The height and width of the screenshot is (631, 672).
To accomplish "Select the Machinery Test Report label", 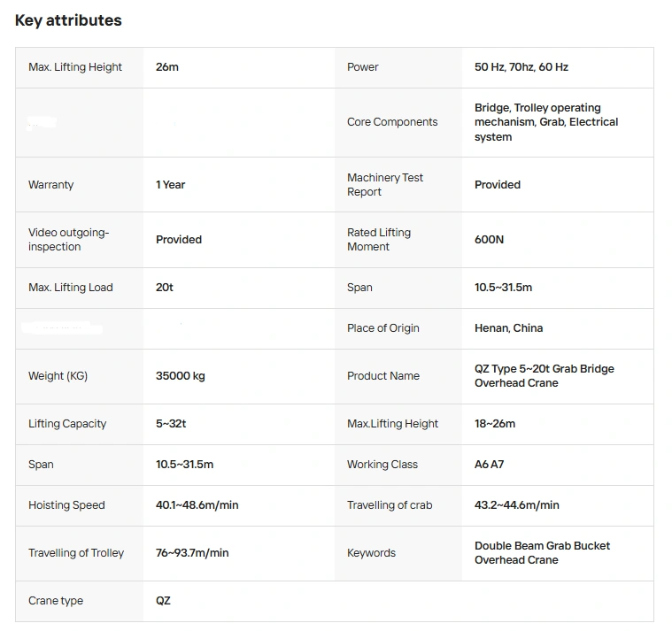I will 385,185.
